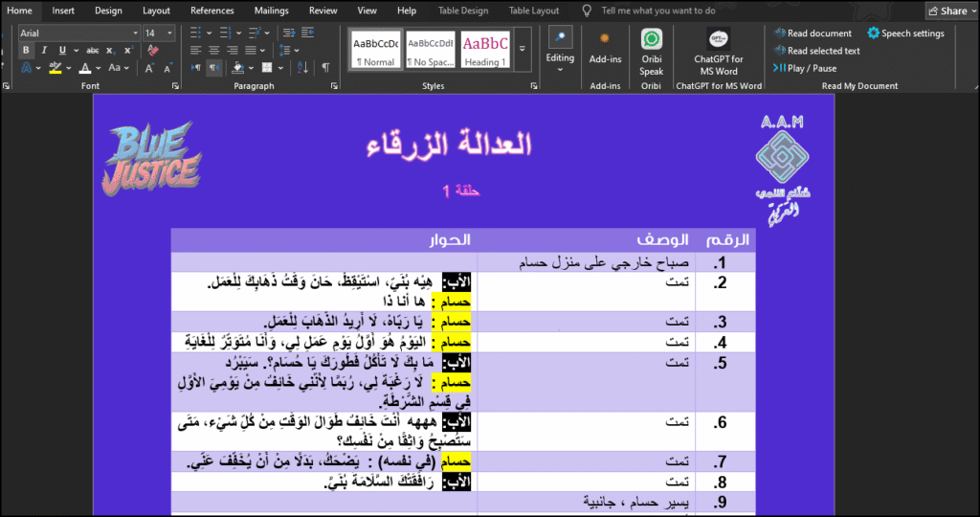Image resolution: width=980 pixels, height=517 pixels.
Task: Toggle Superscript formatting
Action: pos(128,50)
